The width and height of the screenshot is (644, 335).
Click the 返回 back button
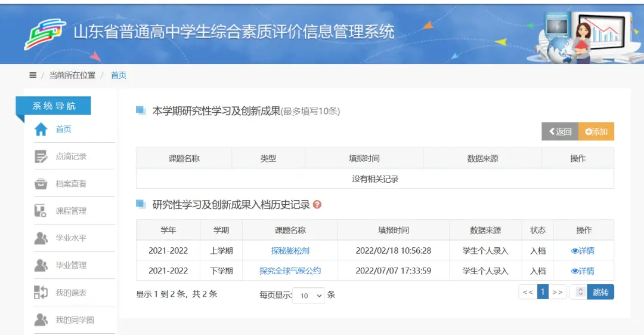pos(560,131)
